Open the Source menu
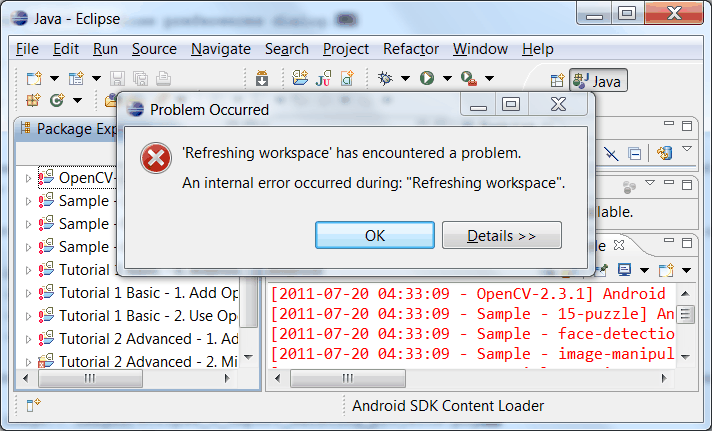712x431 pixels. point(154,49)
